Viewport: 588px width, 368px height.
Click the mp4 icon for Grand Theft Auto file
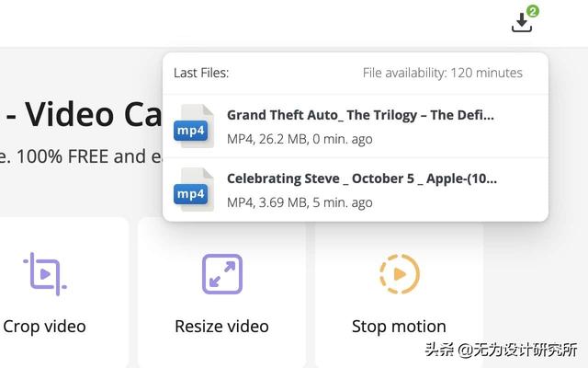[x=194, y=126]
